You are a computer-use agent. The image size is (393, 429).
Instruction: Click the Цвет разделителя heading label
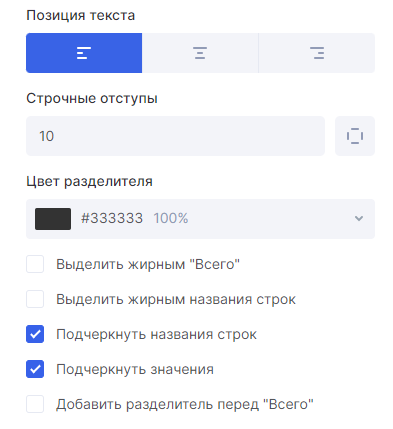point(89,182)
